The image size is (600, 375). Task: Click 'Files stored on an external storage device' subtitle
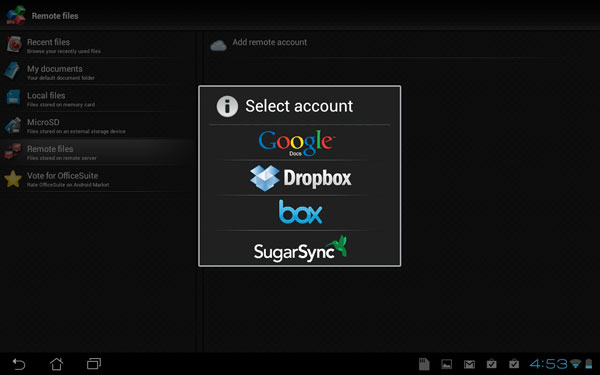coord(76,132)
